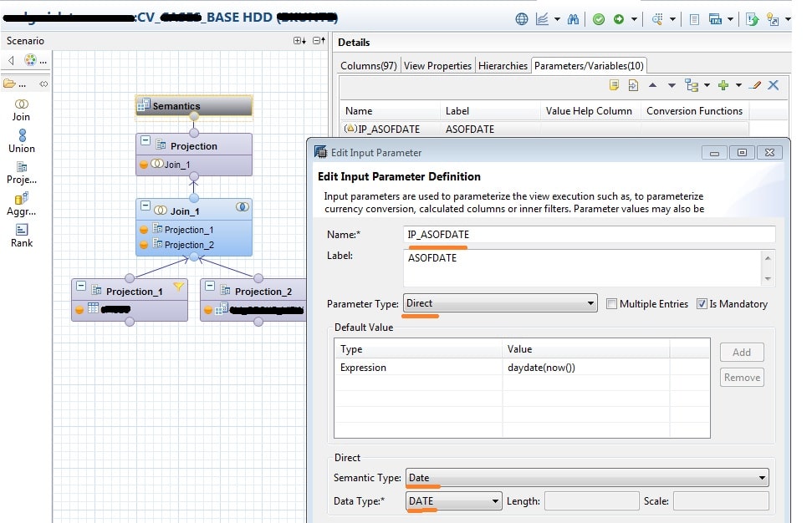Enable the Multiple Entries checkbox

[612, 304]
